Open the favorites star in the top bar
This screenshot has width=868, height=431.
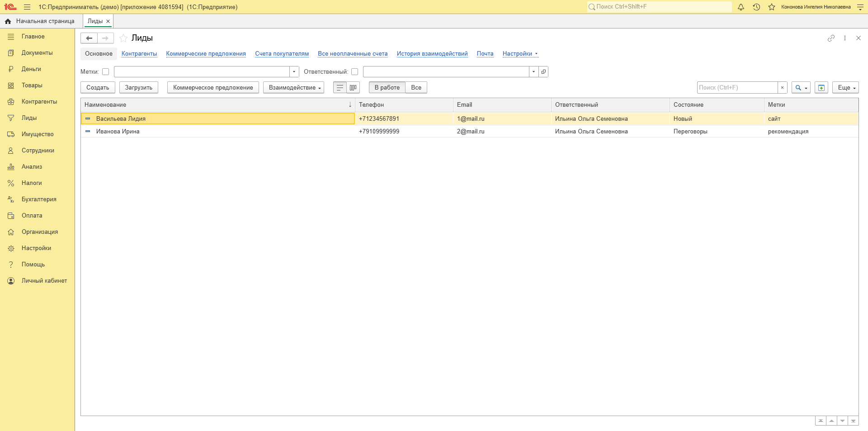pyautogui.click(x=772, y=7)
